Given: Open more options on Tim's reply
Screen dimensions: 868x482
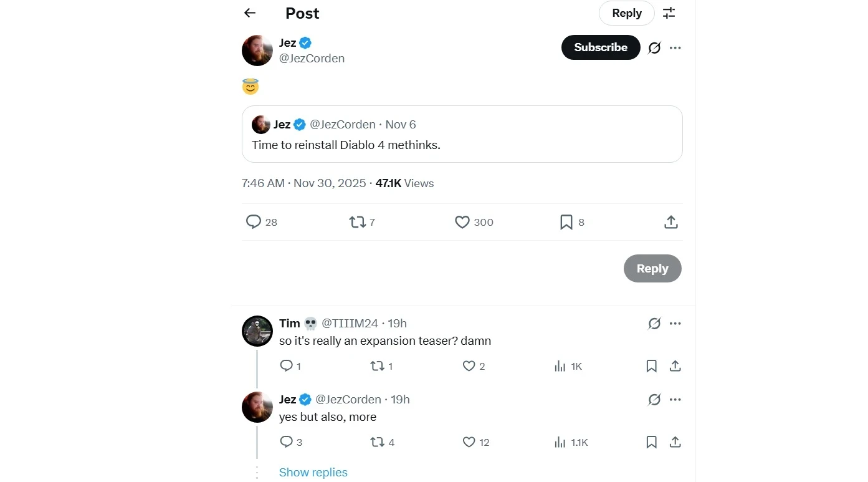Looking at the screenshot, I should point(675,324).
